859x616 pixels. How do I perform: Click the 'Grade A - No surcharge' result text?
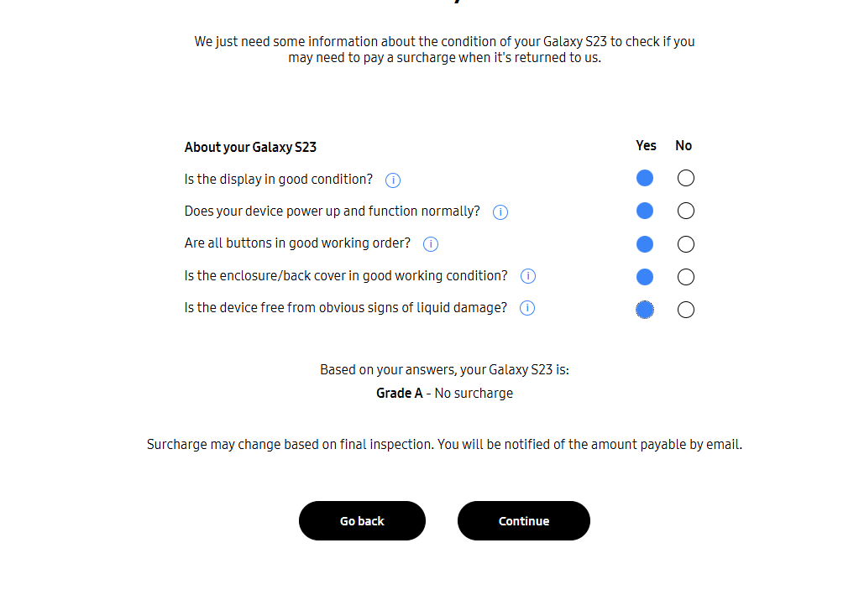click(444, 393)
